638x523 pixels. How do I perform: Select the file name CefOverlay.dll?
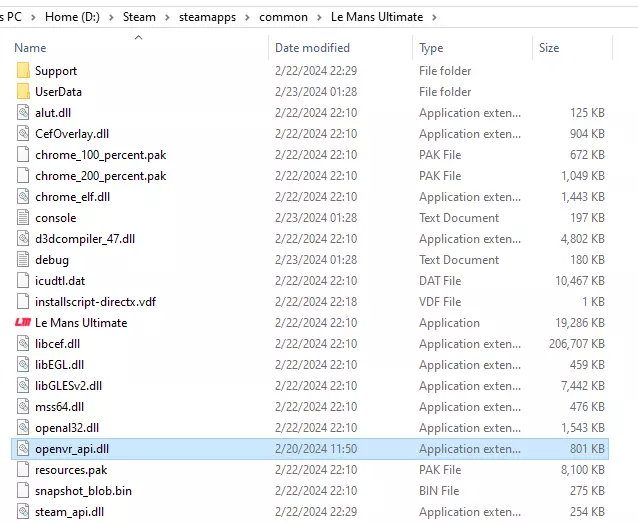tap(72, 134)
